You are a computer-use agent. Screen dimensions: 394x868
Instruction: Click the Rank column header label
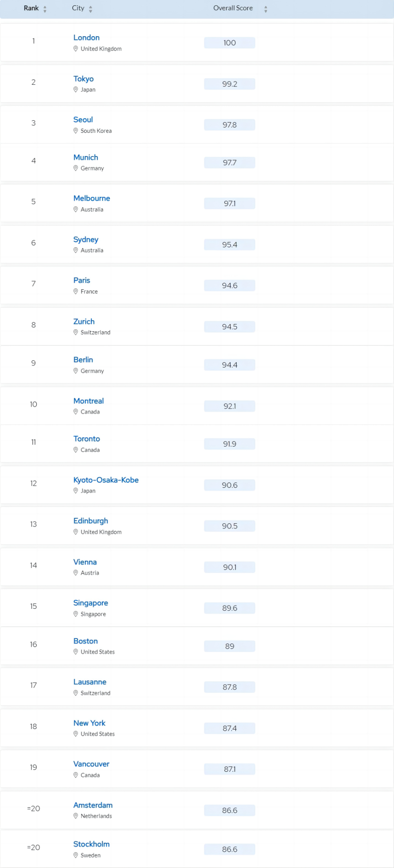coord(31,8)
